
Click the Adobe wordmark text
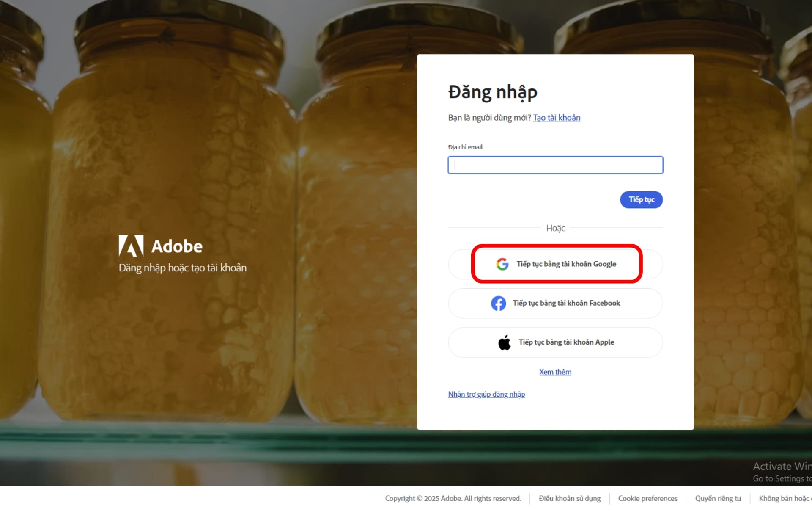177,246
